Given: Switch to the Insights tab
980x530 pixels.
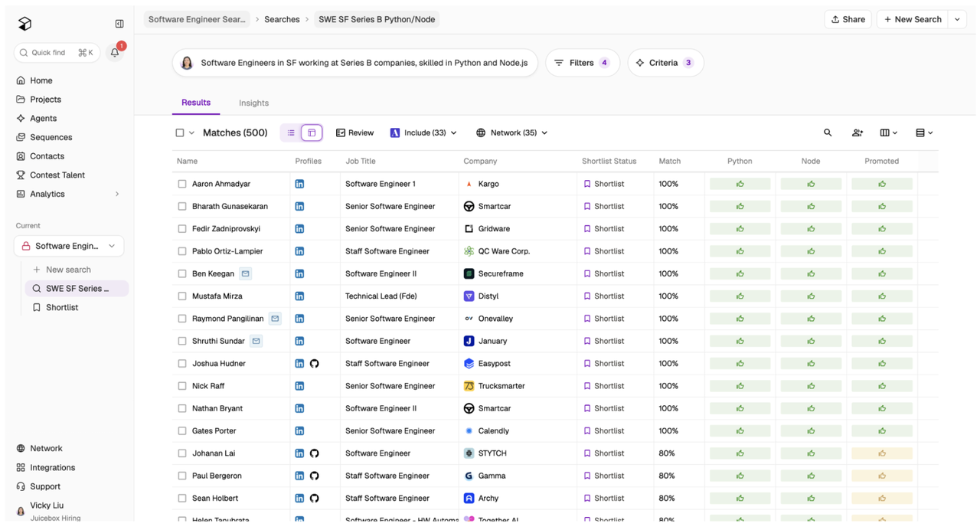Looking at the screenshot, I should click(253, 103).
